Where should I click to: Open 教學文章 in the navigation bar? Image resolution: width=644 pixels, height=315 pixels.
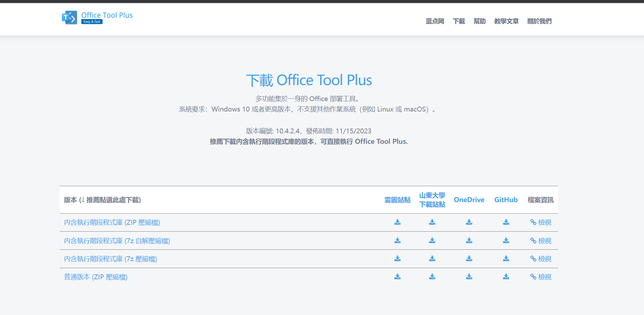pos(506,21)
